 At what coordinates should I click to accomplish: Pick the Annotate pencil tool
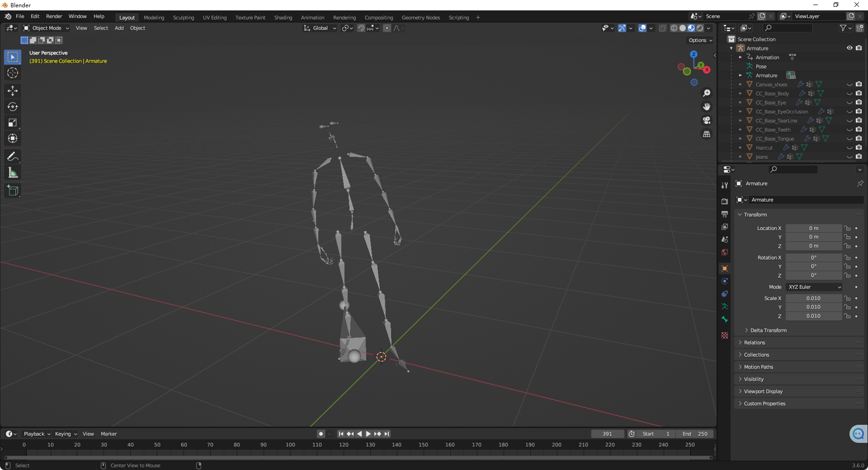tap(13, 157)
